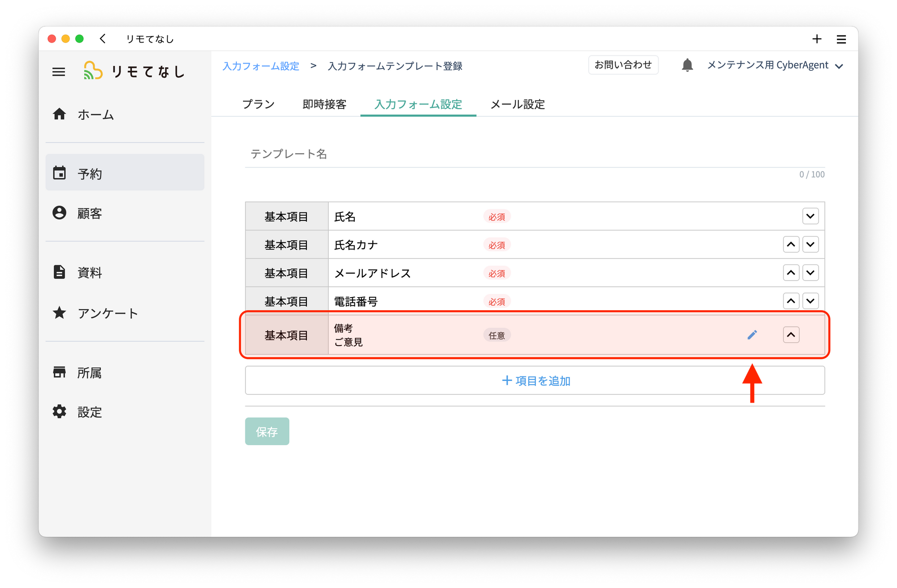Viewport: 897px width, 588px height.
Task: Open the メール設定 tab
Action: 518,104
